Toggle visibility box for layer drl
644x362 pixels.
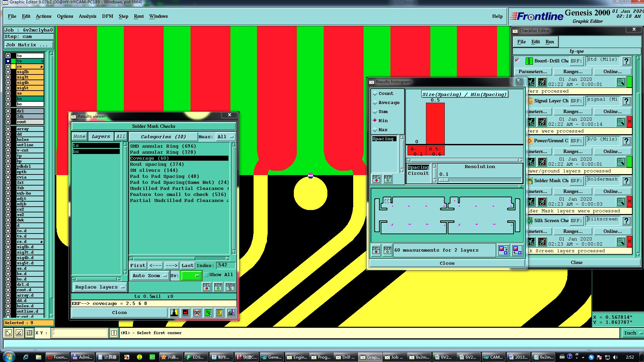8,111
